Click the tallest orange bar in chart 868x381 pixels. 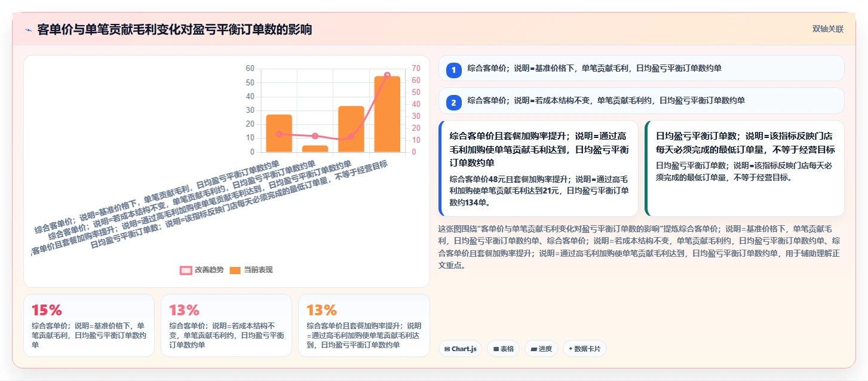[x=387, y=114]
